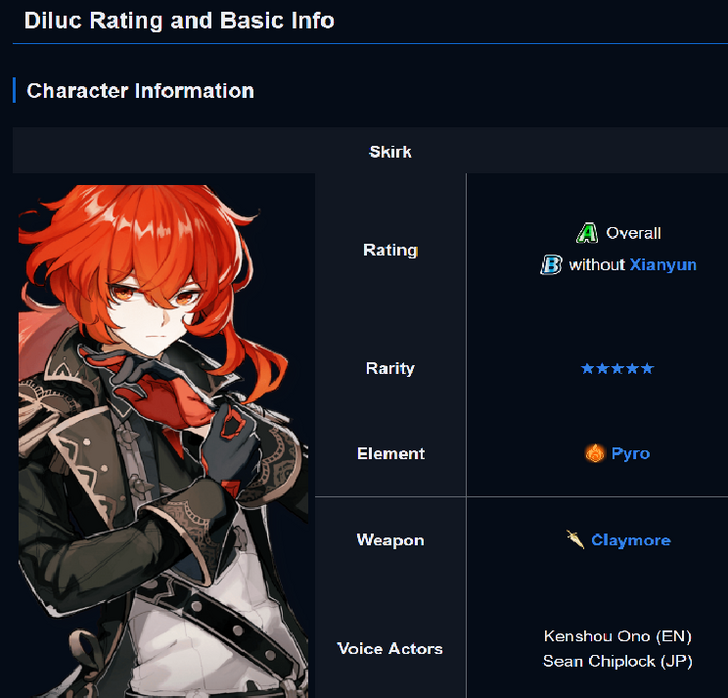This screenshot has width=728, height=698.
Task: Click the Rarity row label
Action: pyautogui.click(x=390, y=368)
